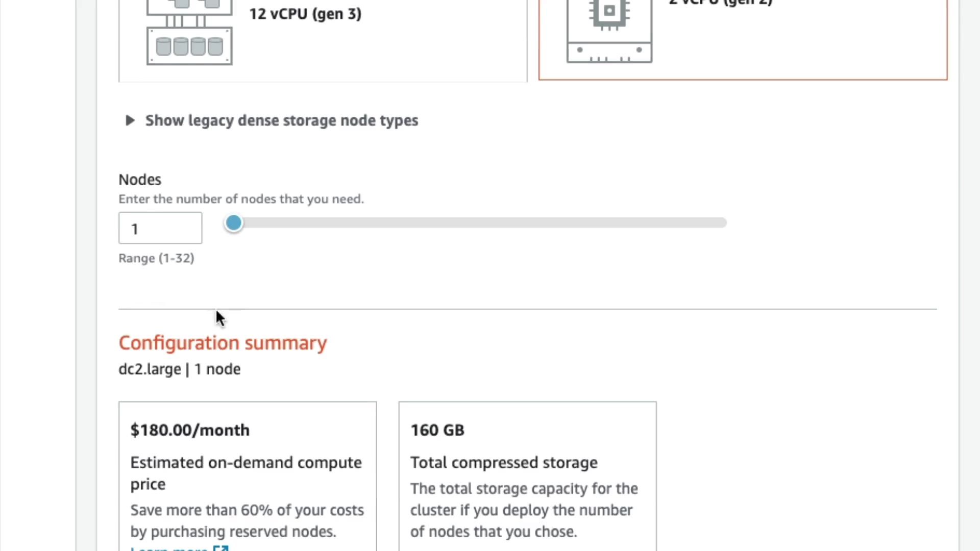Open the partially visible Learn more link

click(169, 549)
